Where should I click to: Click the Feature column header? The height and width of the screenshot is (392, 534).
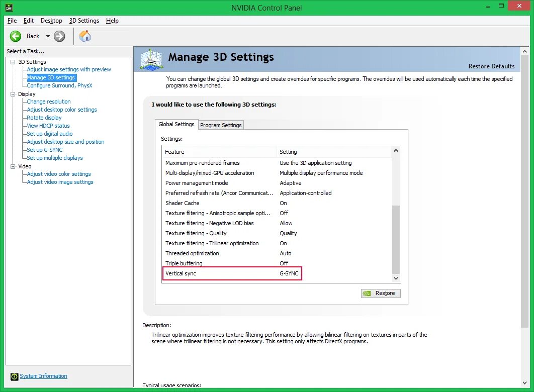220,152
